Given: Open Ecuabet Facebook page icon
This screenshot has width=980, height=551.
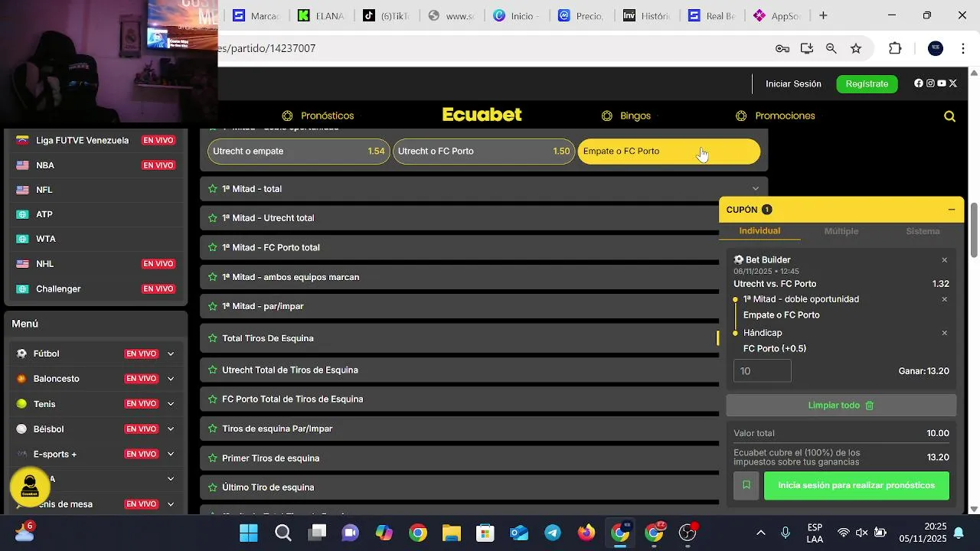Looking at the screenshot, I should (x=919, y=83).
